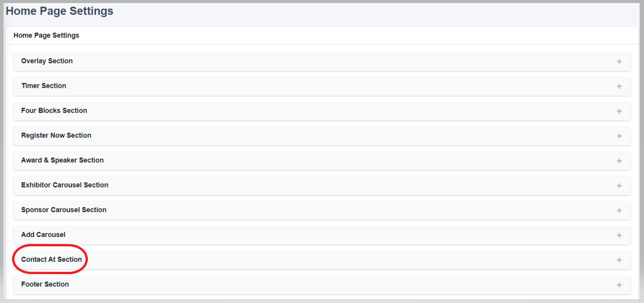The image size is (644, 303).
Task: Expand Overlay Section with plus icon
Action: click(619, 62)
